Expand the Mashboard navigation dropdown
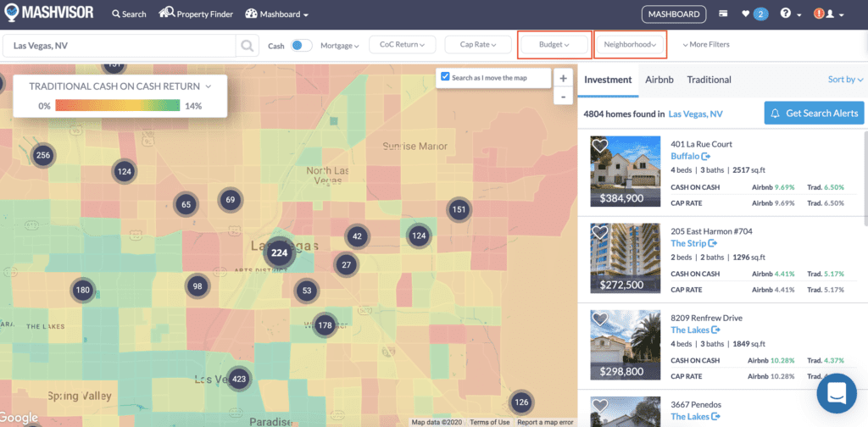This screenshot has height=427, width=868. 276,14
